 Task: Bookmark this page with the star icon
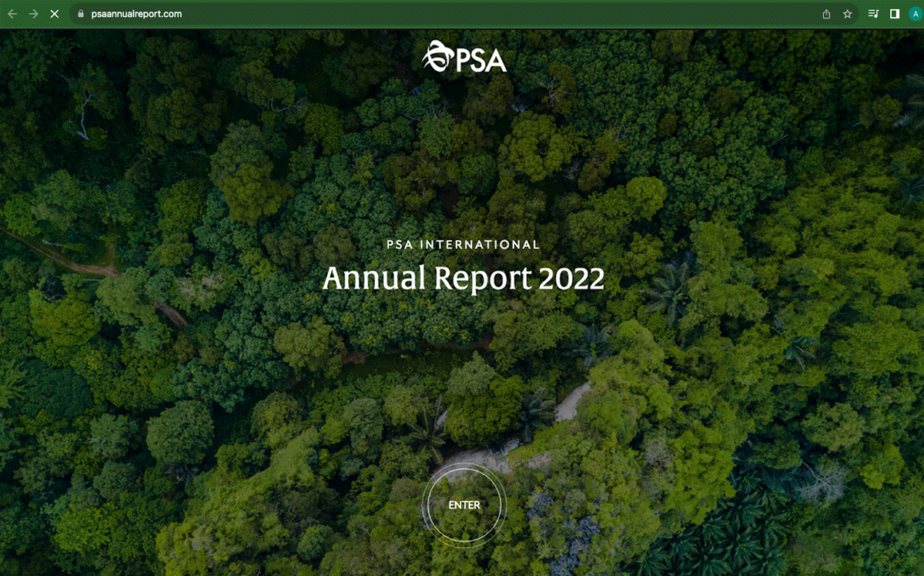[847, 14]
